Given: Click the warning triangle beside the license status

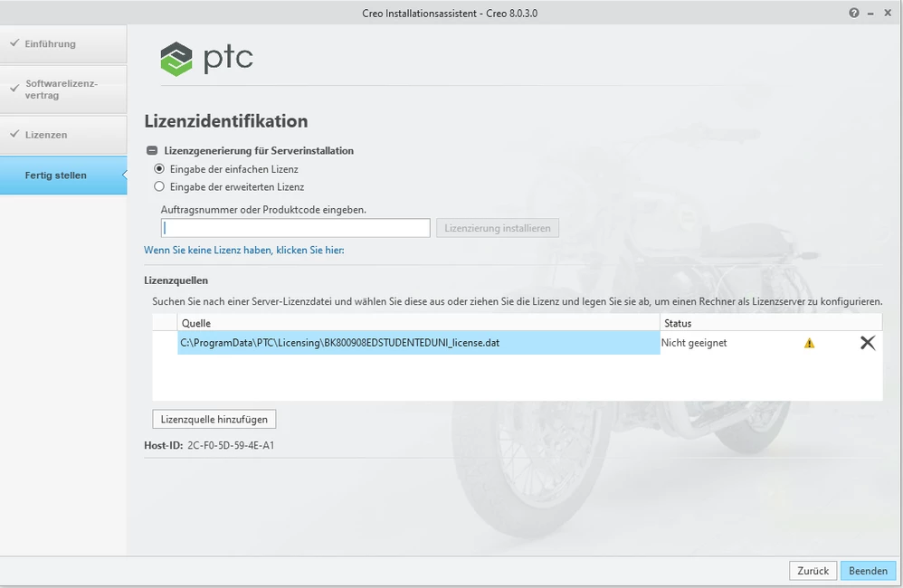Looking at the screenshot, I should pyautogui.click(x=810, y=343).
